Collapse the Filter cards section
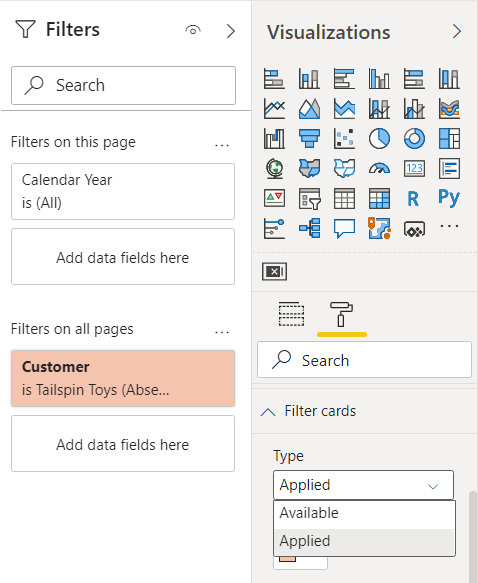 pos(268,412)
